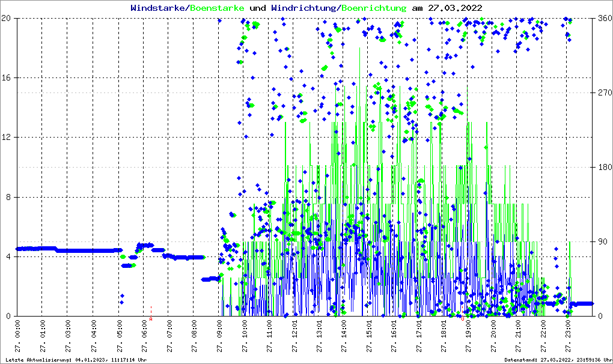Click the 360 label on the right axis
Image resolution: width=613 pixels, height=364 pixels.
[603, 18]
